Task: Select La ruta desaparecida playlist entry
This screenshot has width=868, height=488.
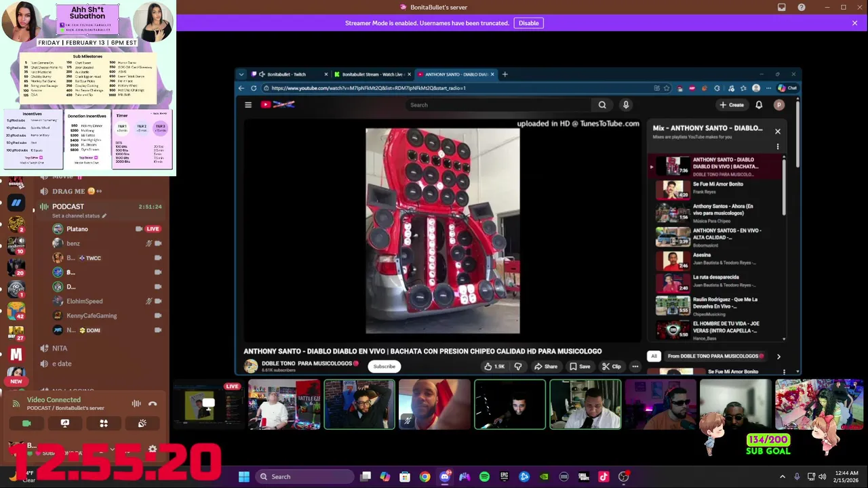Action: pos(717,283)
